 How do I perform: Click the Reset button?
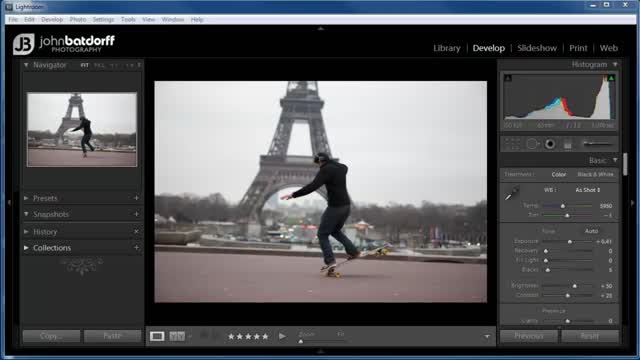click(x=590, y=336)
